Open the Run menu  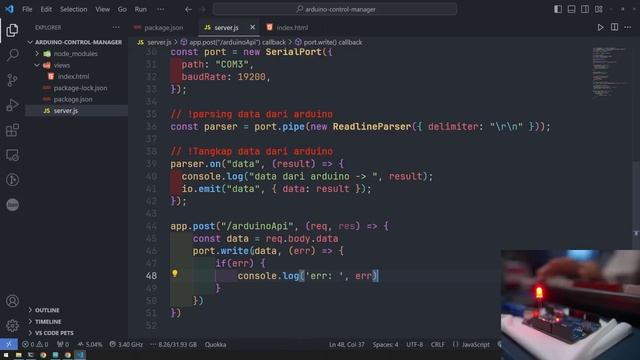pos(140,9)
